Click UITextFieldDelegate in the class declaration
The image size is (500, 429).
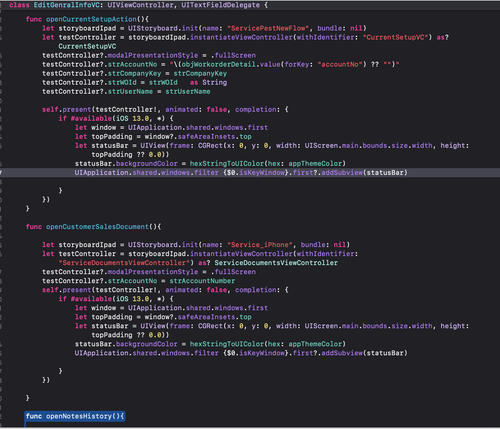click(220, 5)
